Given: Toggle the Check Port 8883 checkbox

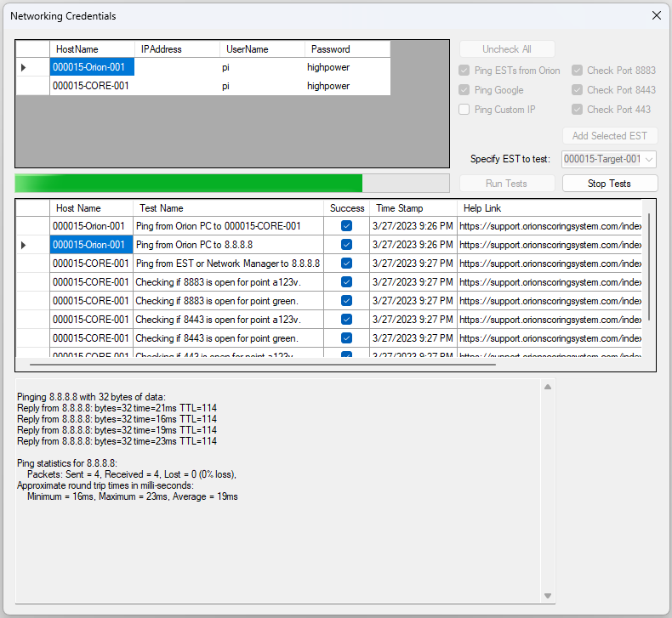Looking at the screenshot, I should 578,71.
